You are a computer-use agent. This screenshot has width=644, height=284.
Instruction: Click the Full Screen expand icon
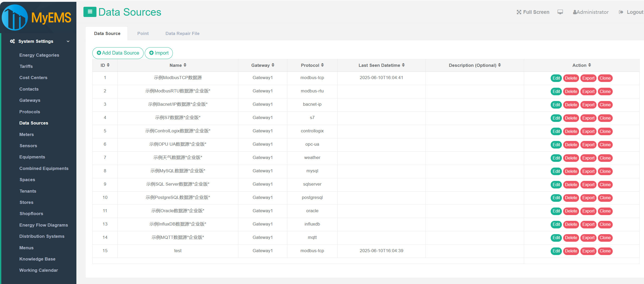tap(519, 12)
